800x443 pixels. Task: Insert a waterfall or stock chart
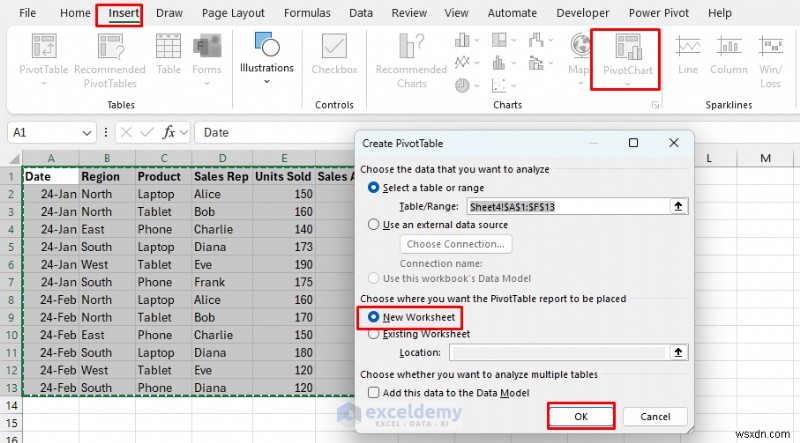(536, 40)
